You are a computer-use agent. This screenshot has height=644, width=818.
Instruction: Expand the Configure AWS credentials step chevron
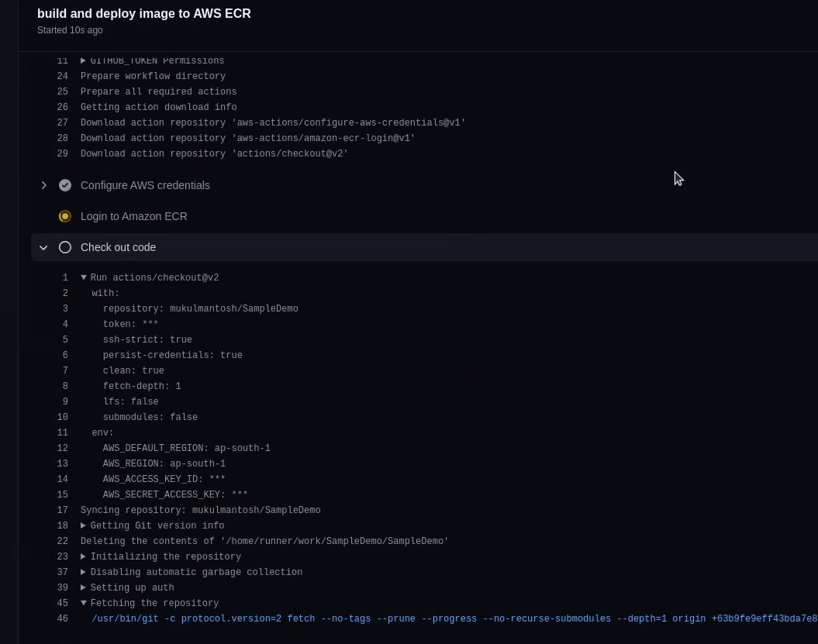[x=44, y=185]
